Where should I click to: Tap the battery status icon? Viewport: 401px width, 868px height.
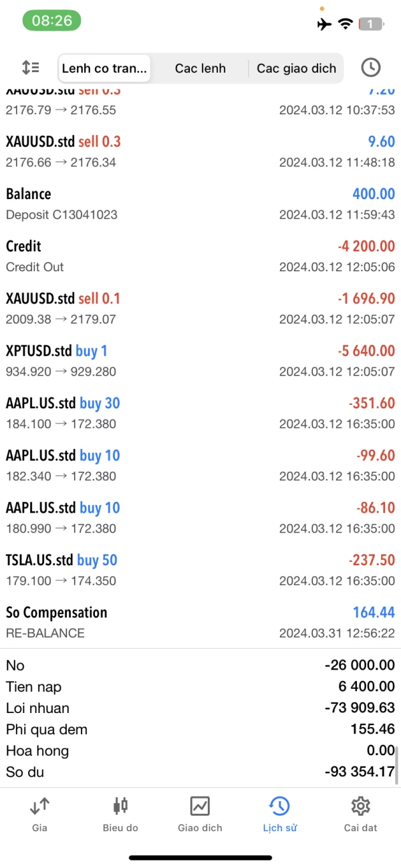click(371, 24)
